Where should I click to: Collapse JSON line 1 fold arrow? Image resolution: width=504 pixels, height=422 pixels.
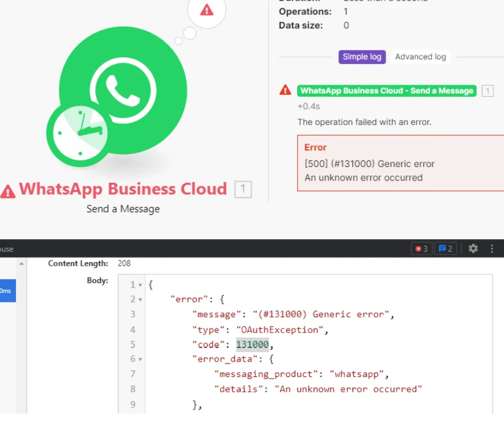coord(140,285)
